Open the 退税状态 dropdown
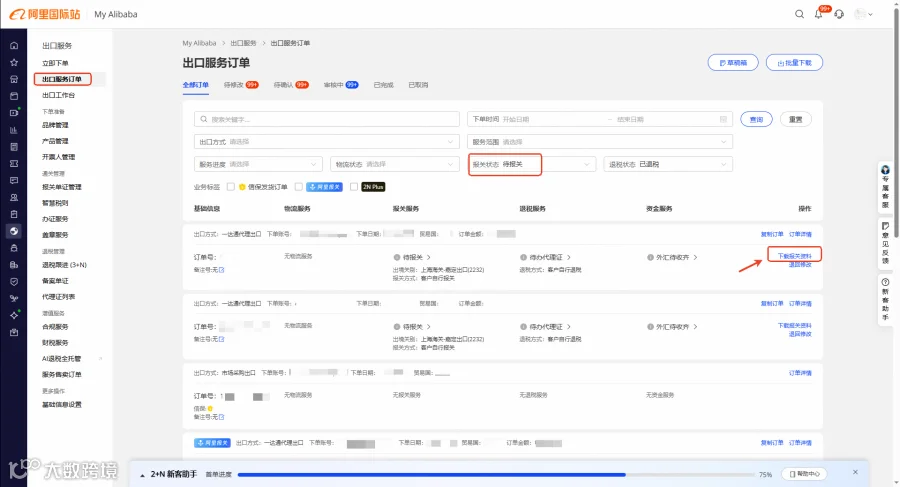The image size is (900, 487). (668, 164)
